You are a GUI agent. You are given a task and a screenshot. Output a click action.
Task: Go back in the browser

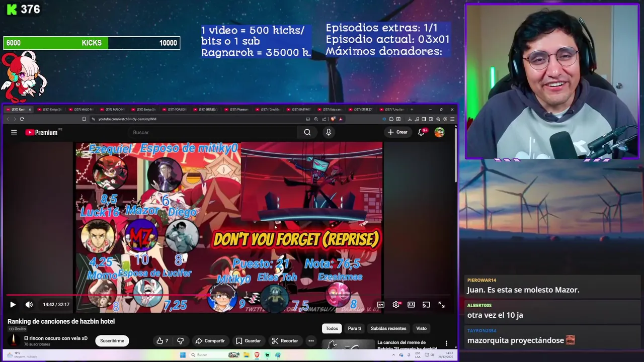tap(8, 119)
